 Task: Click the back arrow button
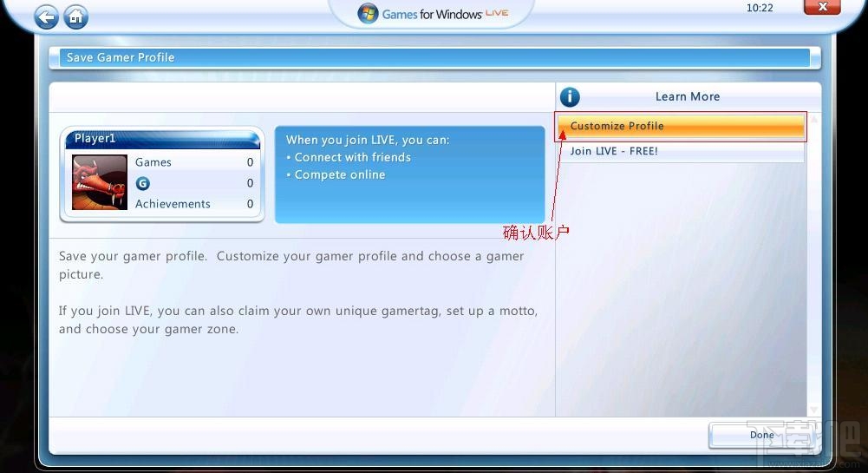[x=47, y=17]
